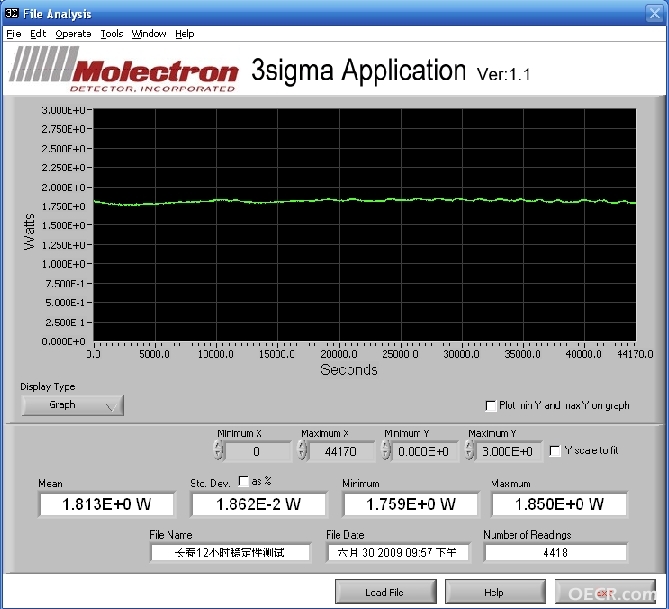Click the 20000.0 X-axis label

[x=339, y=354]
